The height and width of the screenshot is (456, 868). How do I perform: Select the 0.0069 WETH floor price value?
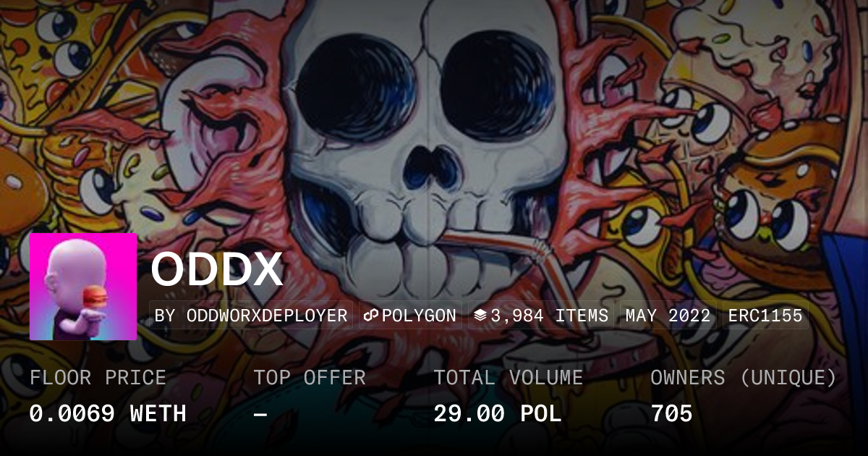108,414
